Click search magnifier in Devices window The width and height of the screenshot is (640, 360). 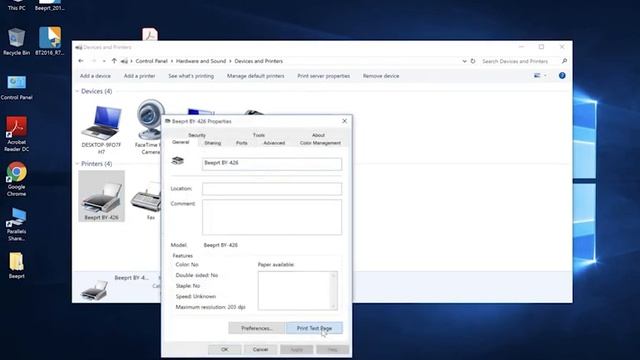(x=564, y=61)
